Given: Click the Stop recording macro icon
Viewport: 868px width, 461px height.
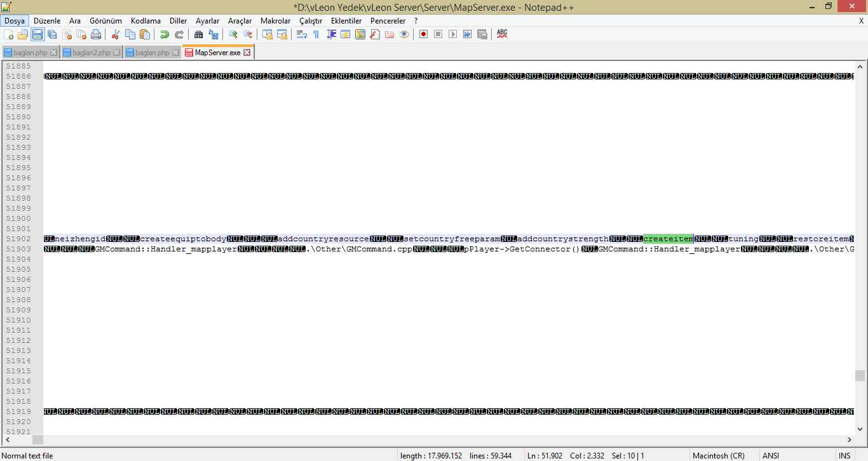Looking at the screenshot, I should 438,34.
